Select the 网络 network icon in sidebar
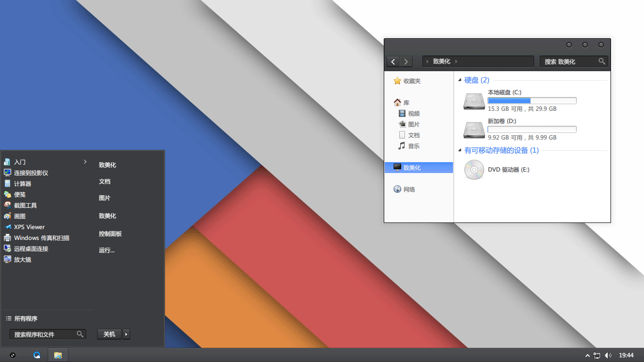The height and width of the screenshot is (362, 644). point(397,189)
